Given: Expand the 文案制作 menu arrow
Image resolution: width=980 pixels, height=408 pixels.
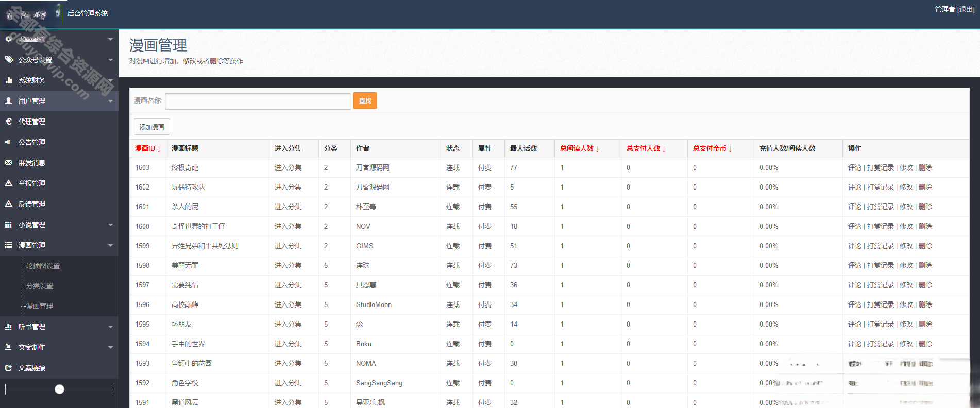Looking at the screenshot, I should coord(110,347).
